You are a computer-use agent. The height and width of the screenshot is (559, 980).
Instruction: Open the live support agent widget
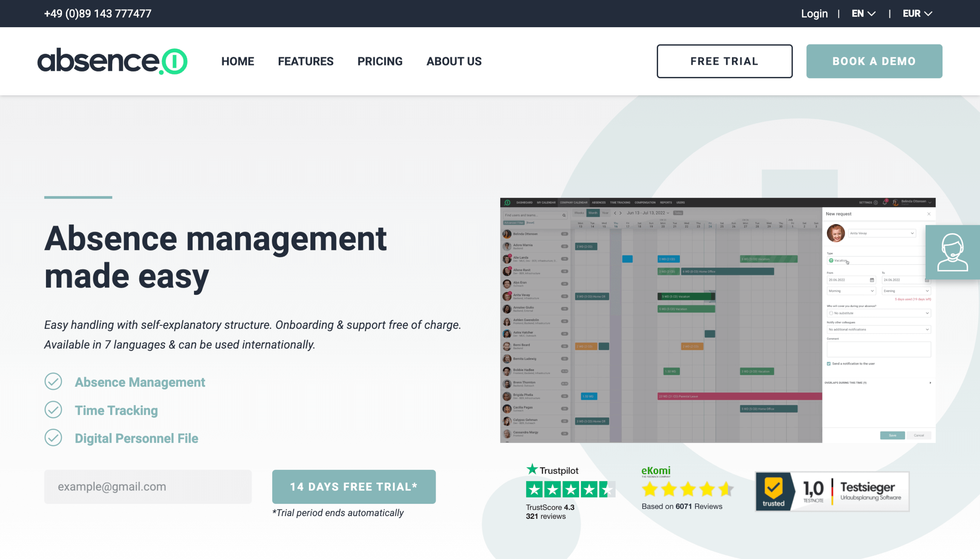click(952, 252)
